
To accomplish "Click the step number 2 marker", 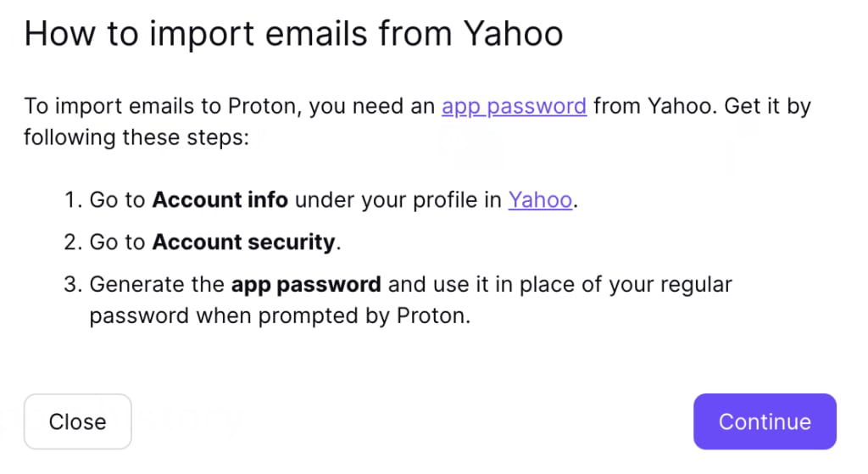I will click(x=71, y=242).
